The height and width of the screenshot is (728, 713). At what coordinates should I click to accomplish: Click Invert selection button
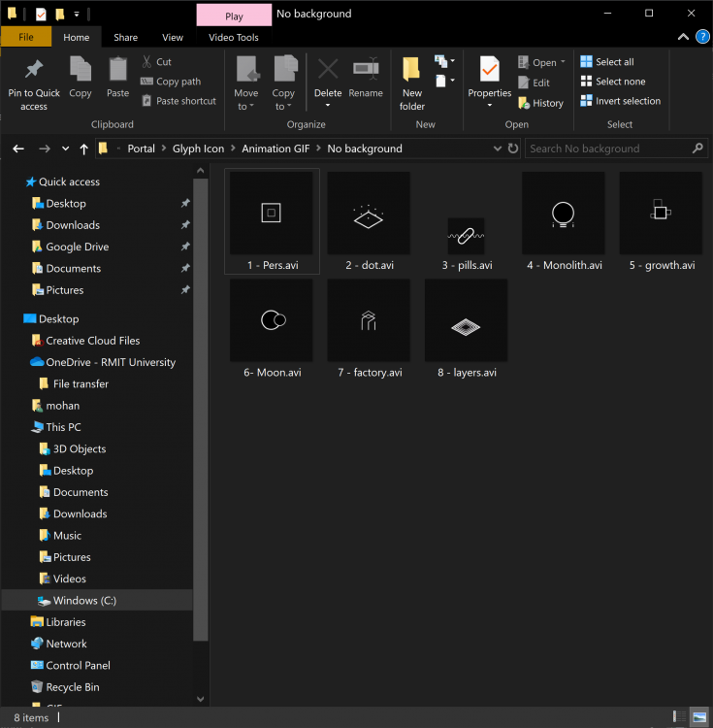(620, 101)
